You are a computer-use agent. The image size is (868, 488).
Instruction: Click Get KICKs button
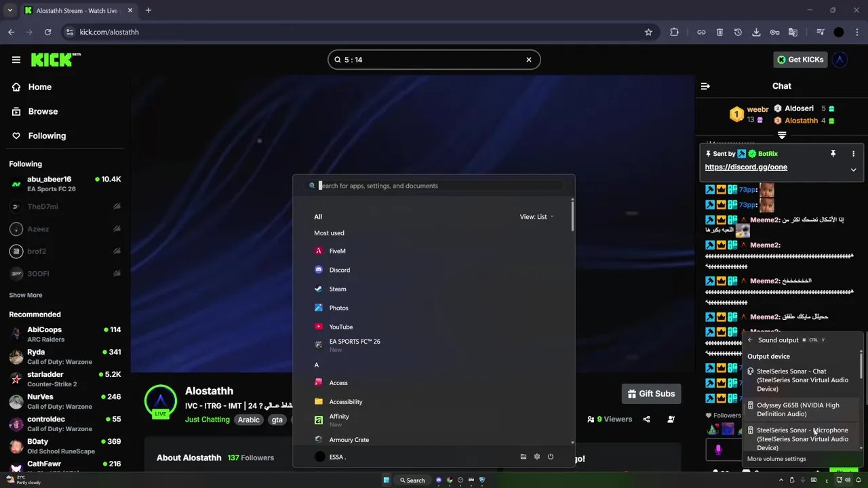tap(800, 60)
